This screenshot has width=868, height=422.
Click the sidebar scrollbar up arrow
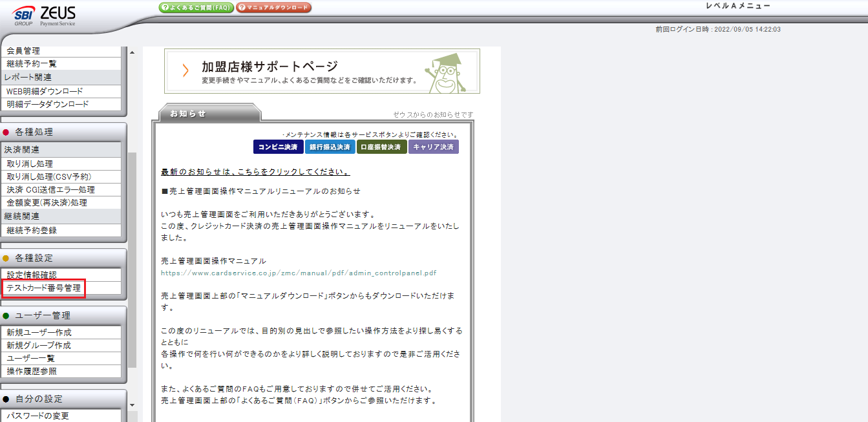click(132, 53)
